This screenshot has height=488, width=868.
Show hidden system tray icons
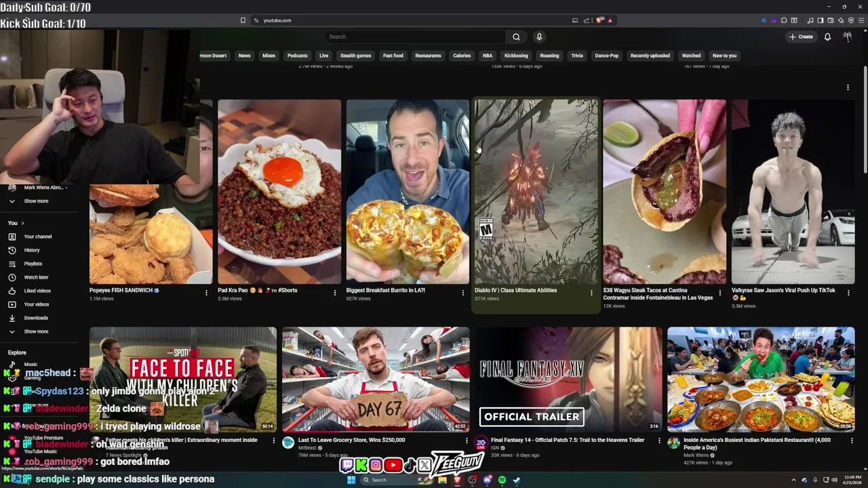coord(793,480)
